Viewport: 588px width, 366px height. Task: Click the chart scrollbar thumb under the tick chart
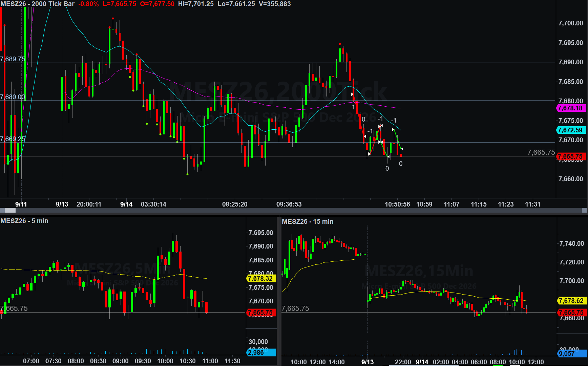(10, 210)
